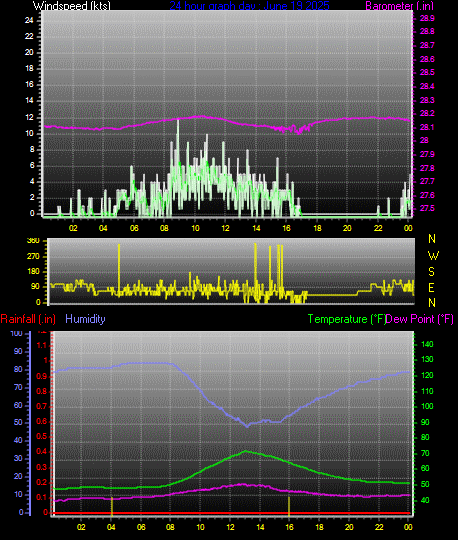Click the 1.1 value on rainfall axis
Viewport: 458px width, 540px height.
[42, 345]
